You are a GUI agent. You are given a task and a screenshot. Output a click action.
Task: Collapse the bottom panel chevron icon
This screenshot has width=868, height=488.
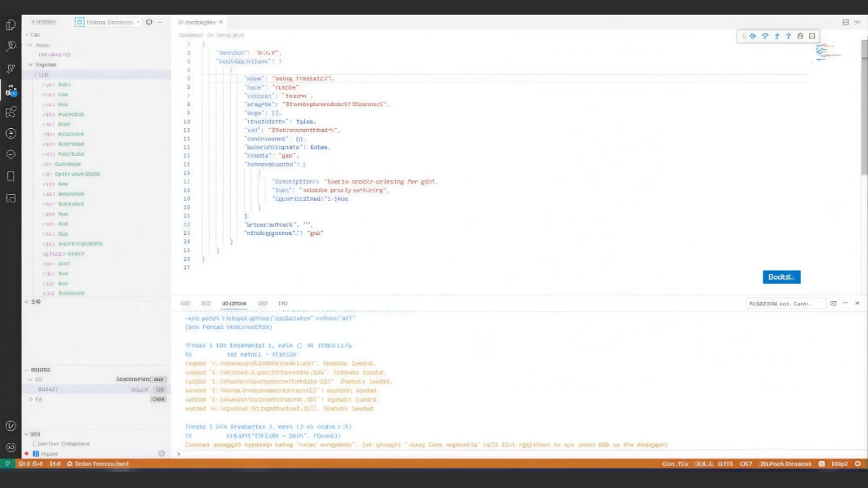point(845,304)
